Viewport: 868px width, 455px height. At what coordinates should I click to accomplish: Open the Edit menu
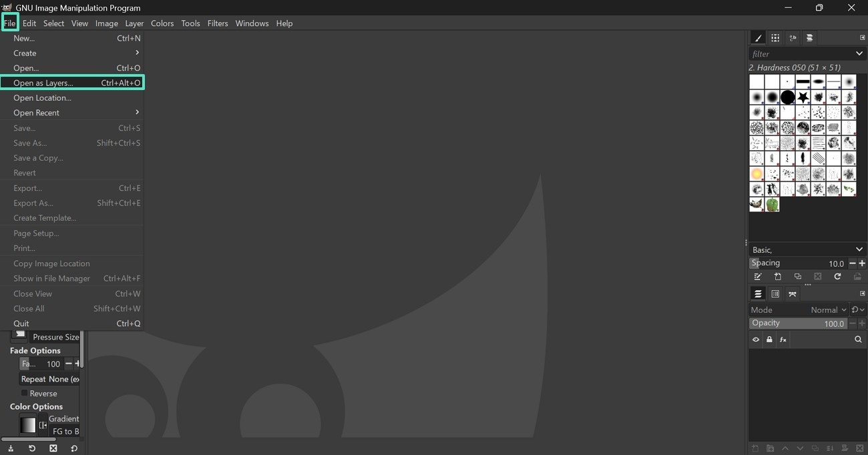pos(29,23)
